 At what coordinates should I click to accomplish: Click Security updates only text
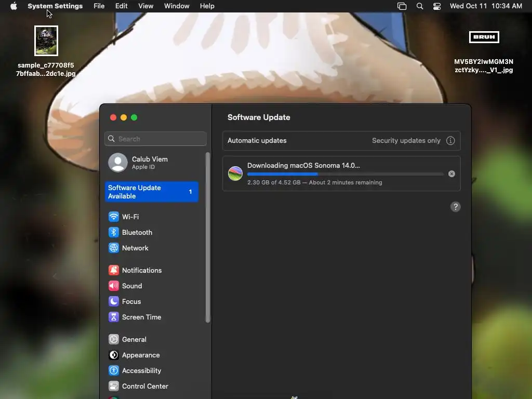(406, 140)
